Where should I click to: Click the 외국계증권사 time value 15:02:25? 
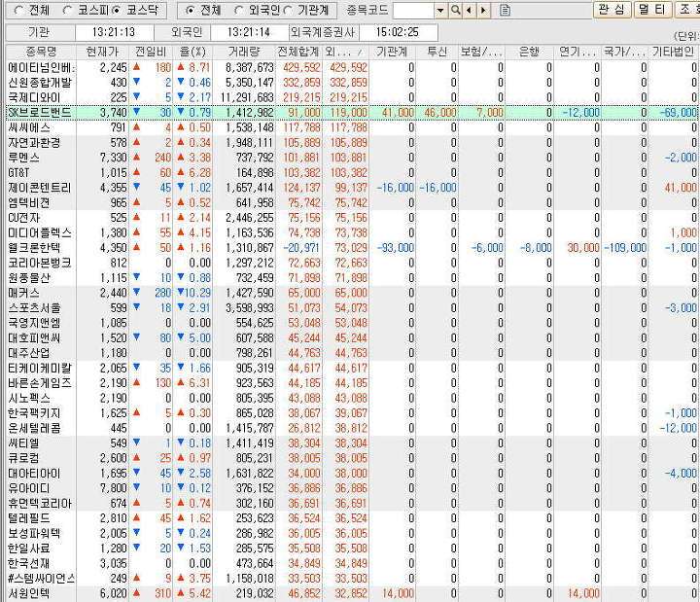click(x=398, y=32)
